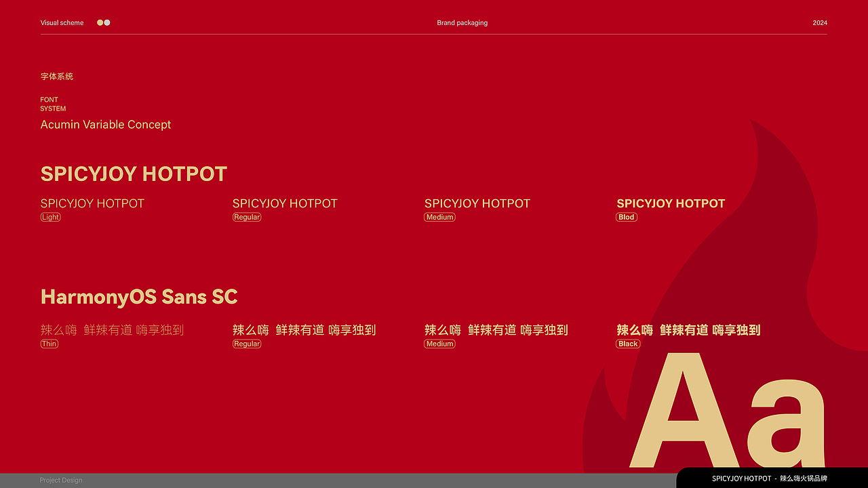The width and height of the screenshot is (868, 488).
Task: Click the FONT SYSTEM label
Action: (53, 104)
